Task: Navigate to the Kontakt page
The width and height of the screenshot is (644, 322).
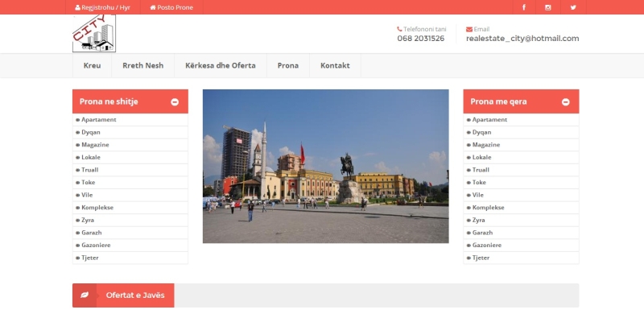Action: click(335, 65)
